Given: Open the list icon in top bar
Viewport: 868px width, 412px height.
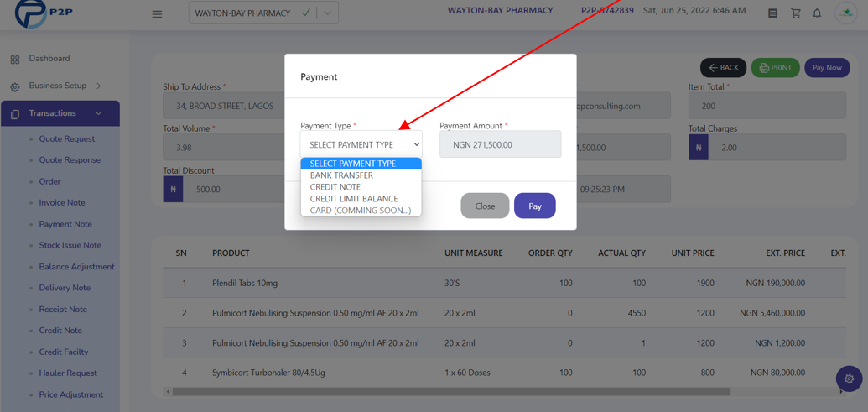Looking at the screenshot, I should (x=773, y=13).
